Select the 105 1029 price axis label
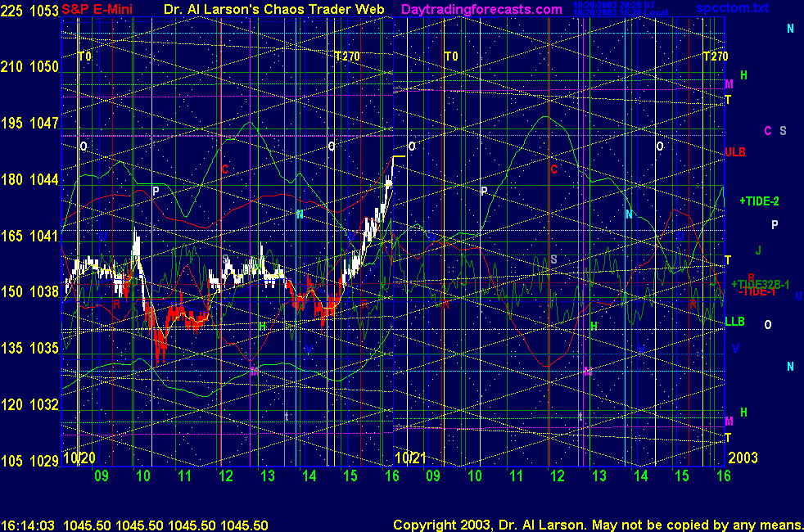This screenshot has width=804, height=532. pyautogui.click(x=29, y=461)
